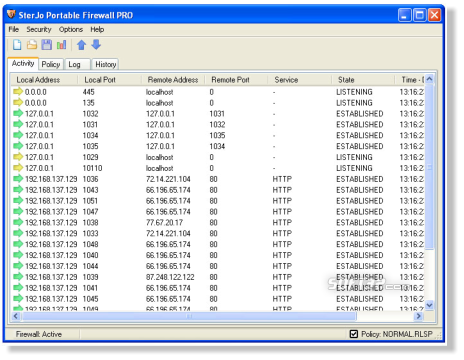
Task: Click the Open folder toolbar icon
Action: [32, 45]
